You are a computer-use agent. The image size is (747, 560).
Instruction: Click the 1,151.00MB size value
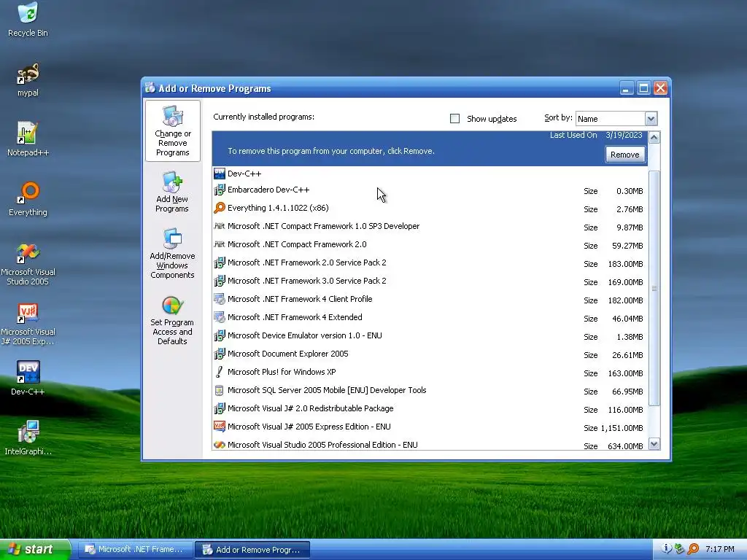[x=622, y=428]
